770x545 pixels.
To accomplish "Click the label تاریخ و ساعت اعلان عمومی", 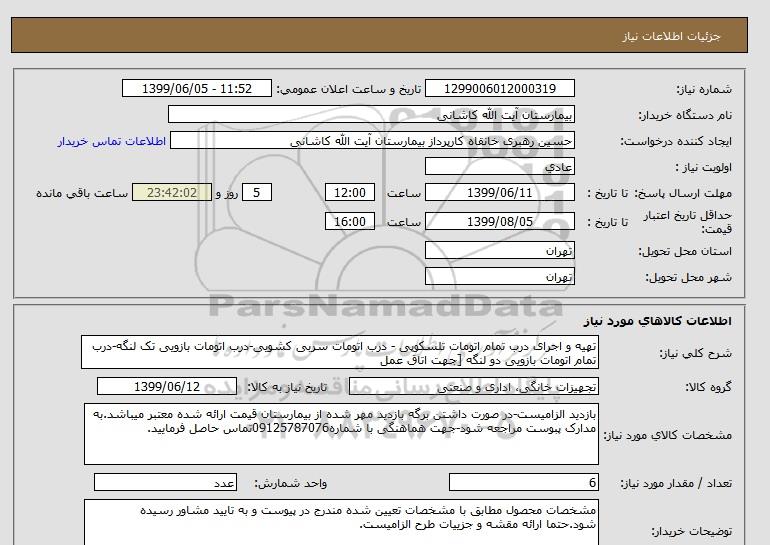I will pyautogui.click(x=349, y=89).
